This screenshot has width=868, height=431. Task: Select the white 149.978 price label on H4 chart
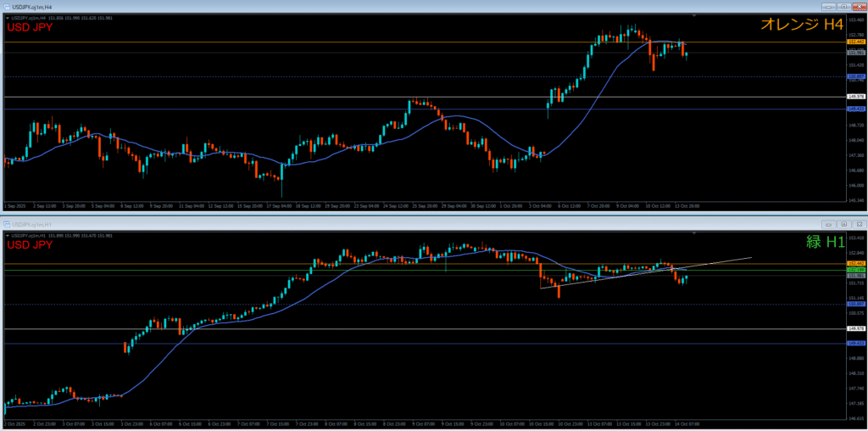855,97
